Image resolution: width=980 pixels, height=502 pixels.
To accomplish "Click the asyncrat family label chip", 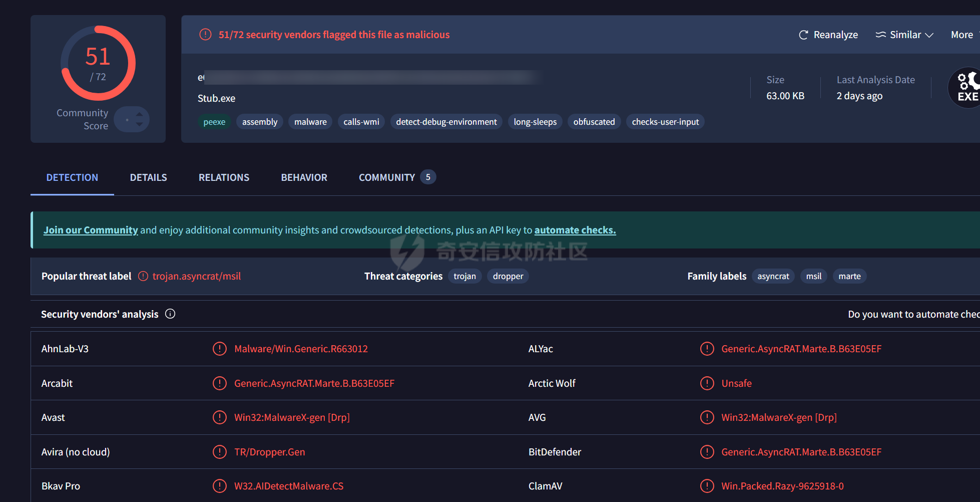I will coord(773,276).
